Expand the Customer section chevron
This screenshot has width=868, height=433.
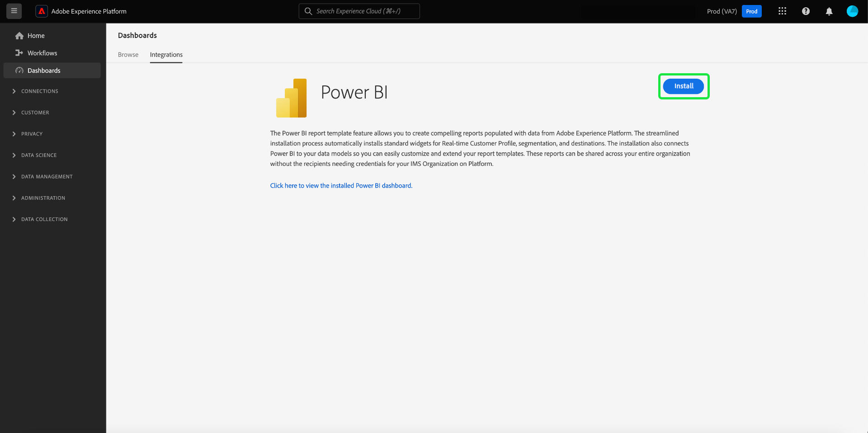click(x=14, y=113)
